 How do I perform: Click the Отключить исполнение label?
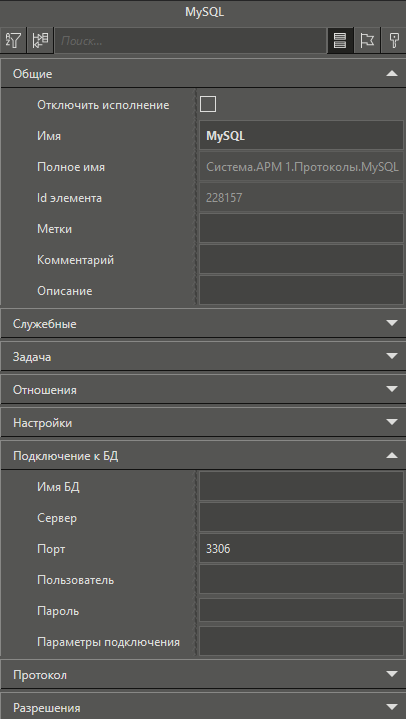(x=103, y=105)
